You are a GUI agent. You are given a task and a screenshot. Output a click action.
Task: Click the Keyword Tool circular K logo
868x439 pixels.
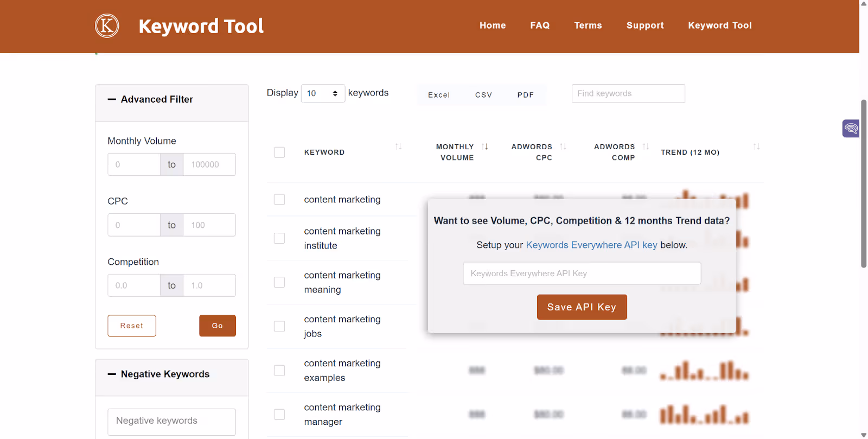tap(107, 26)
